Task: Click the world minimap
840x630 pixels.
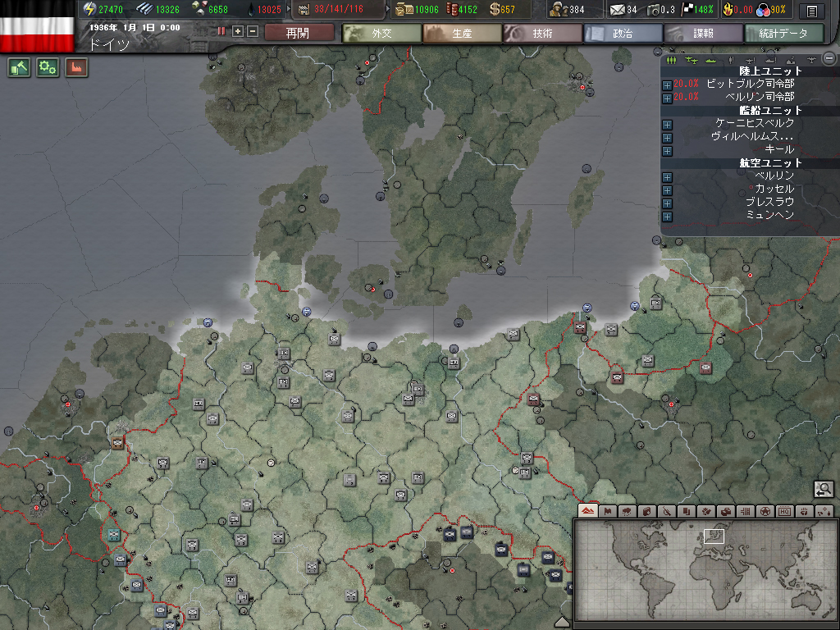Action: pos(705,572)
